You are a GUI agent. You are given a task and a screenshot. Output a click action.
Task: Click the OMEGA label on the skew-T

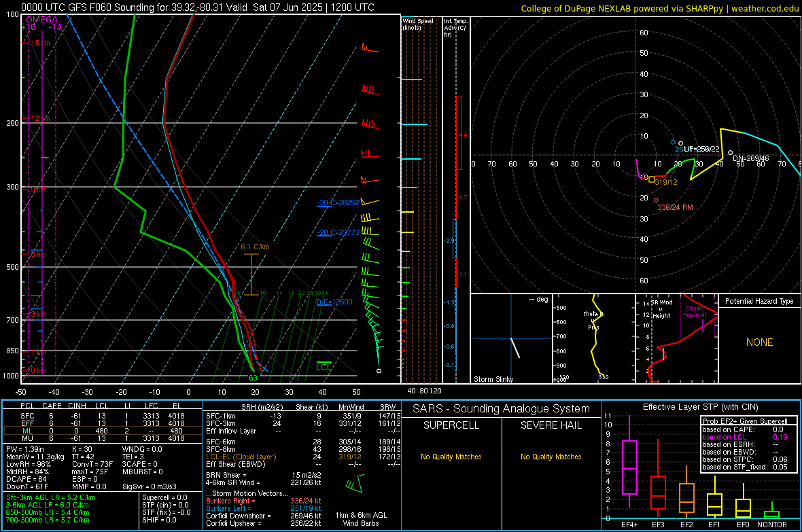pyautogui.click(x=41, y=20)
